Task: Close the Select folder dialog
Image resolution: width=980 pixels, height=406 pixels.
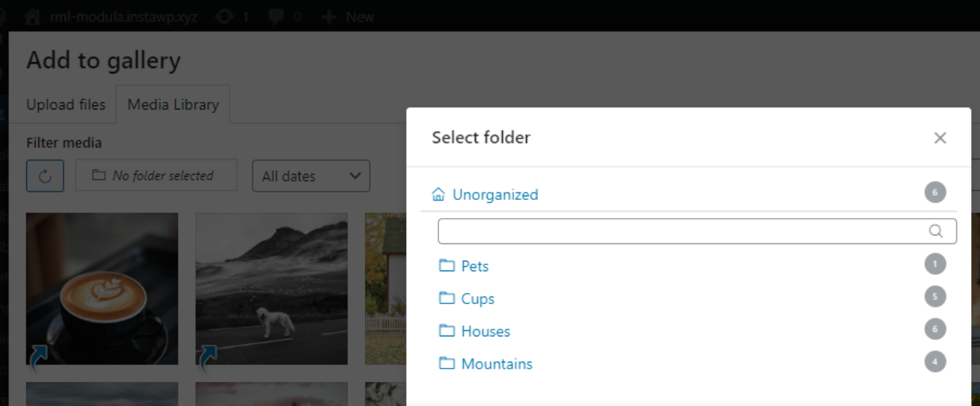Action: point(940,138)
